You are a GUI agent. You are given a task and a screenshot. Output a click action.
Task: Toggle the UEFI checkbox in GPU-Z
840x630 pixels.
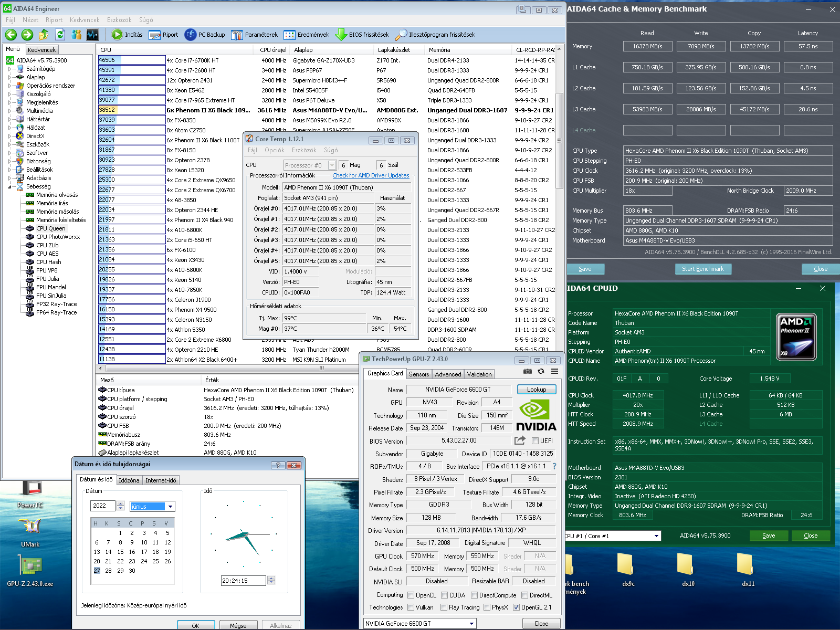coord(535,441)
